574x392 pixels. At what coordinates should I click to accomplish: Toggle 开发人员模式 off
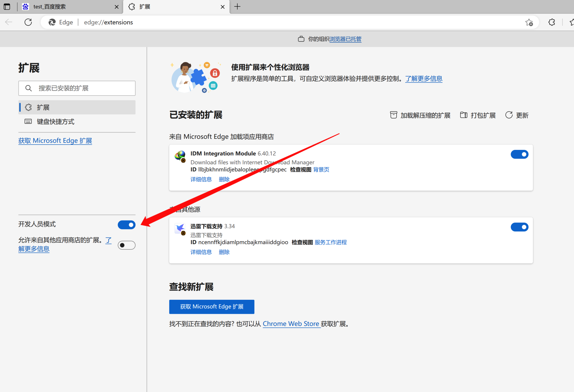[126, 225]
